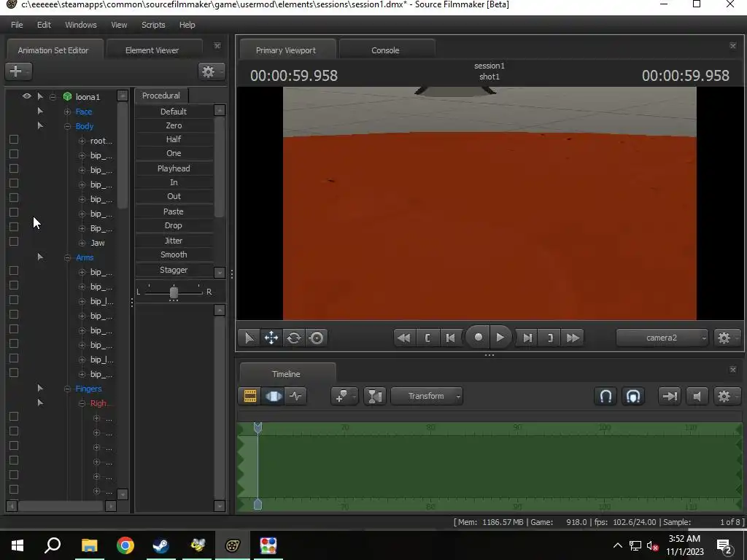The height and width of the screenshot is (560, 747).
Task: Apply the Smooth procedural preset
Action: point(174,254)
